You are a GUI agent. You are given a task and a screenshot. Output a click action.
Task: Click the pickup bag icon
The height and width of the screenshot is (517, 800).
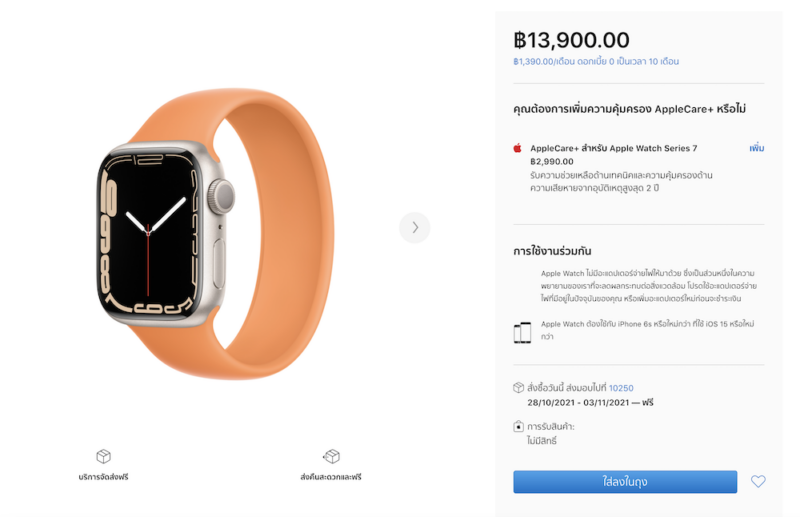pos(518,426)
